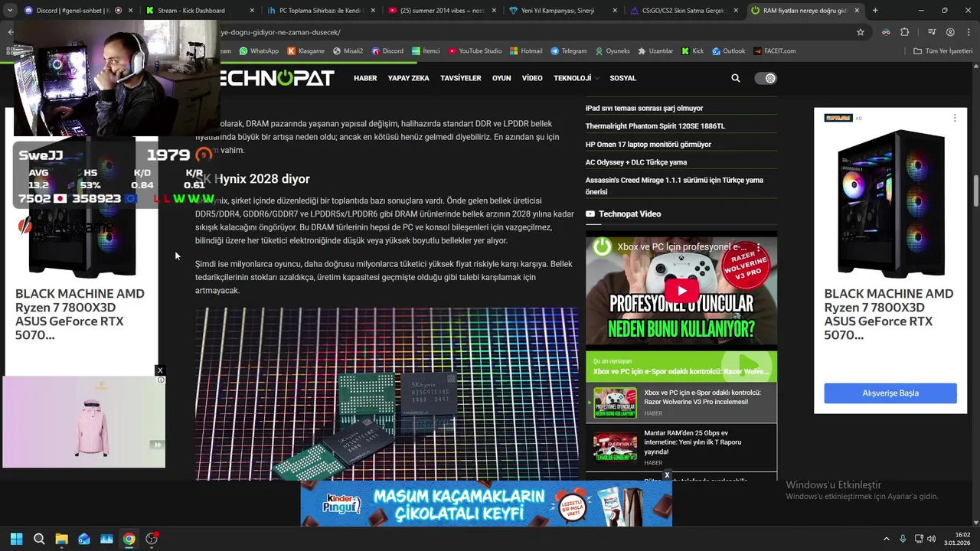Open the taskbar volume speaker icon
The width and height of the screenshot is (980, 551).
coord(932,539)
